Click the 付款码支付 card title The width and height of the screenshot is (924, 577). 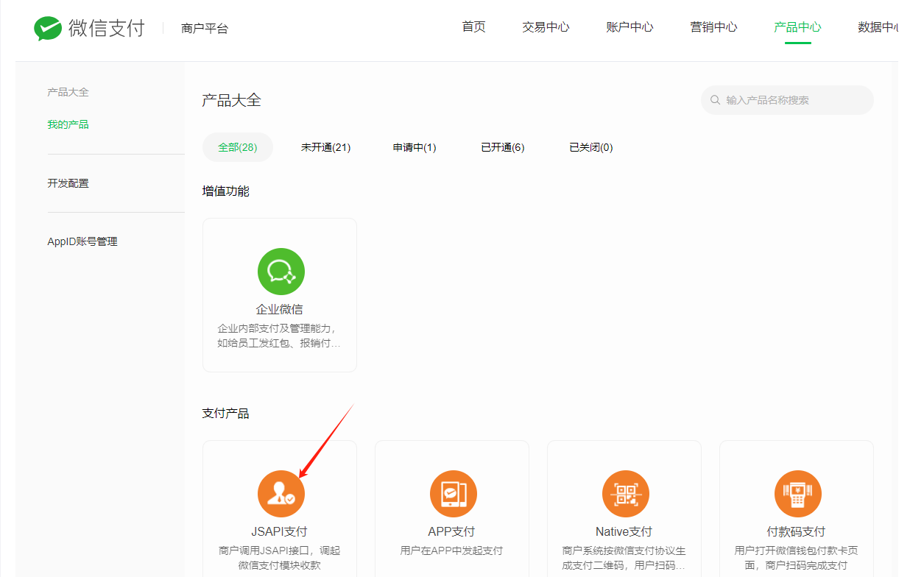(x=796, y=531)
